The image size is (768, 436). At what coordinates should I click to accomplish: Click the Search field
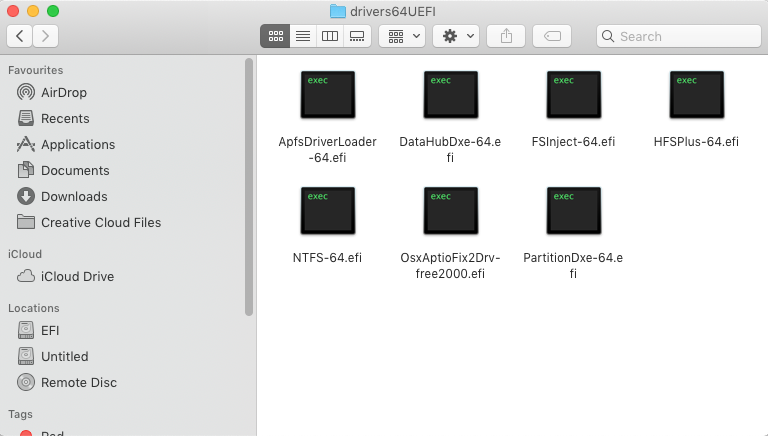[678, 36]
